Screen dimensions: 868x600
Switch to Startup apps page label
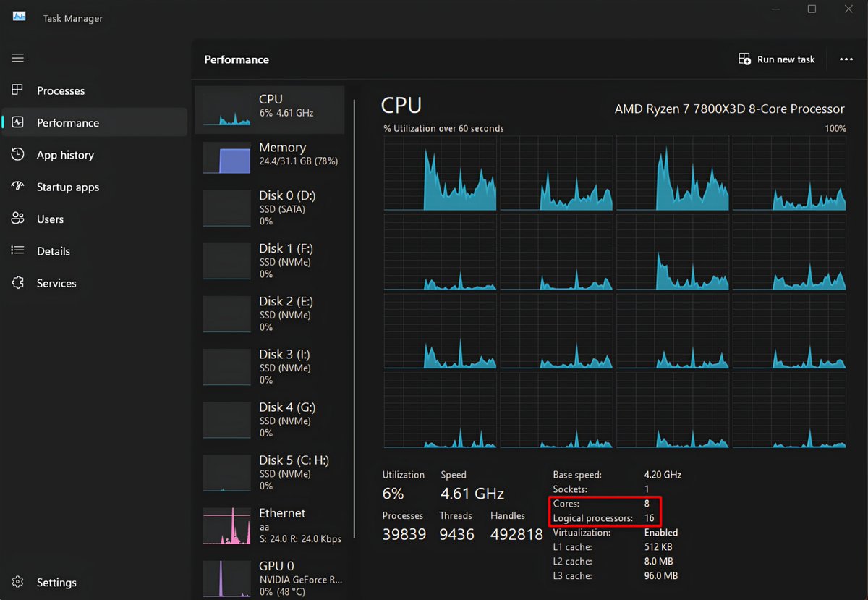[68, 187]
